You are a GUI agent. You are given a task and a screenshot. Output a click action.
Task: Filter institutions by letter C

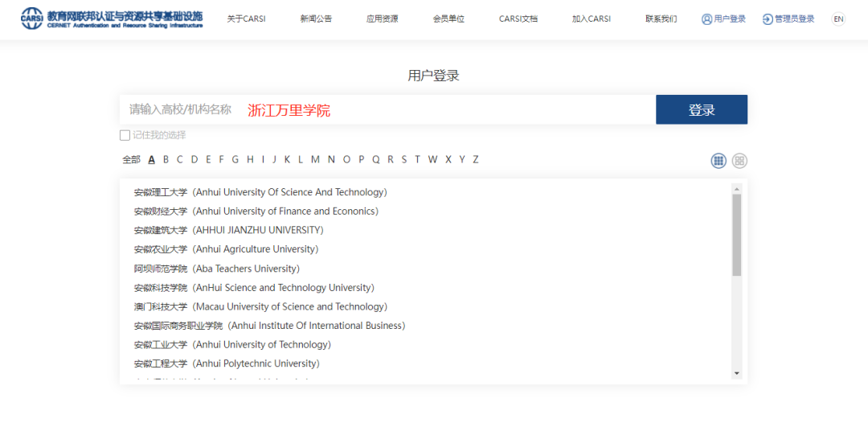[x=180, y=159]
